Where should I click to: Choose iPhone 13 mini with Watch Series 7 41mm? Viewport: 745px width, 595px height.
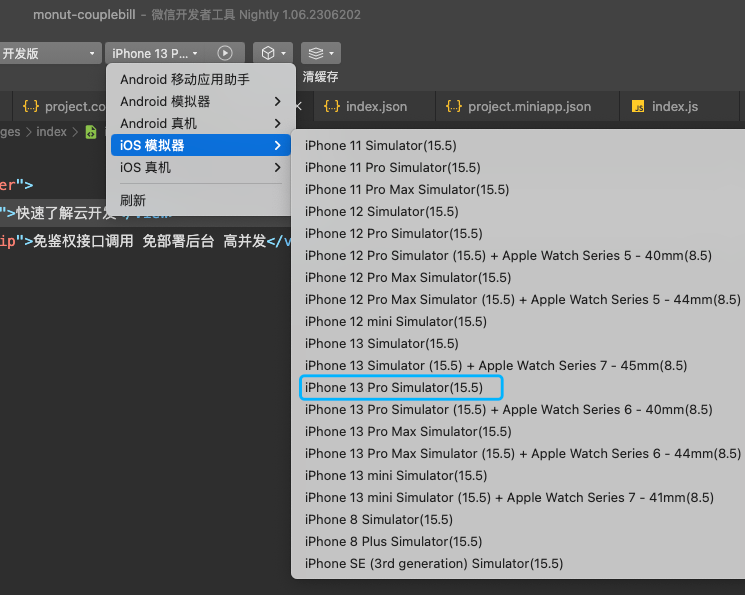518,498
